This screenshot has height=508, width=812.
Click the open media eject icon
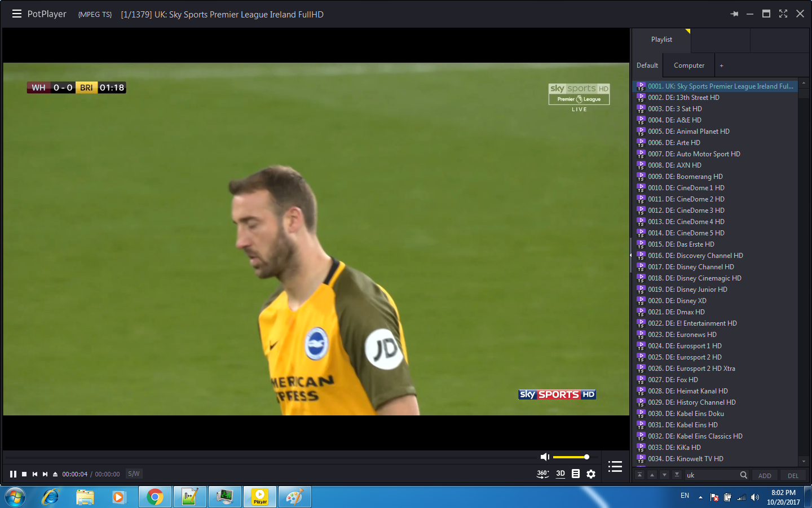pos(55,474)
